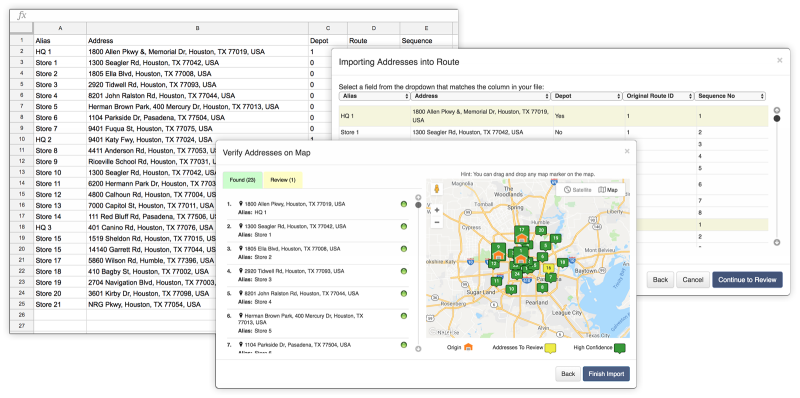Image resolution: width=800 pixels, height=398 pixels.
Task: Click the fx formula icon in spreadsheet
Action: click(x=22, y=15)
